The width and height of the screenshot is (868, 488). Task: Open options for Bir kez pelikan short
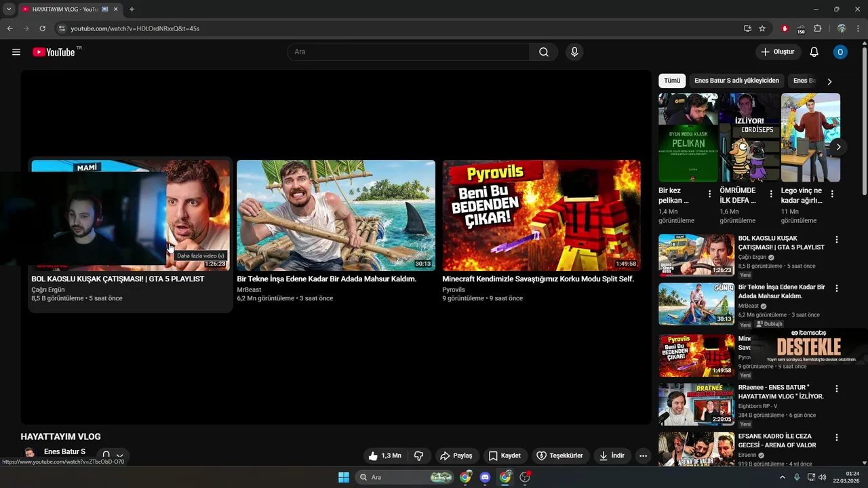(710, 194)
